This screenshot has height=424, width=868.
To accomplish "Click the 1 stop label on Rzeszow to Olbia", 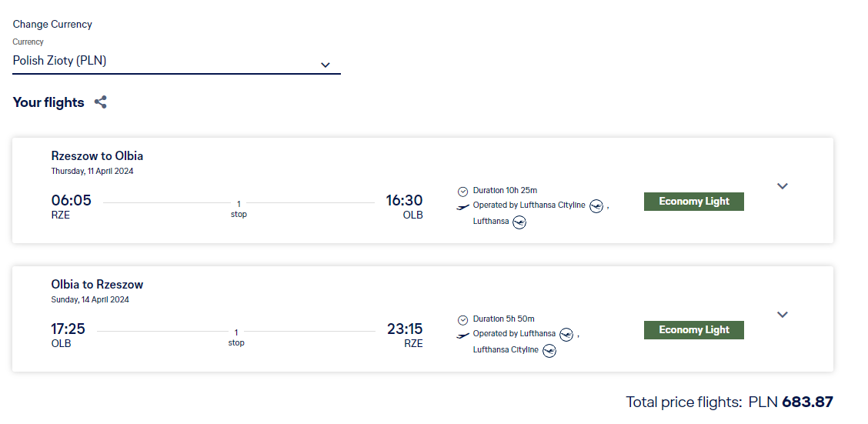I will 239,209.
